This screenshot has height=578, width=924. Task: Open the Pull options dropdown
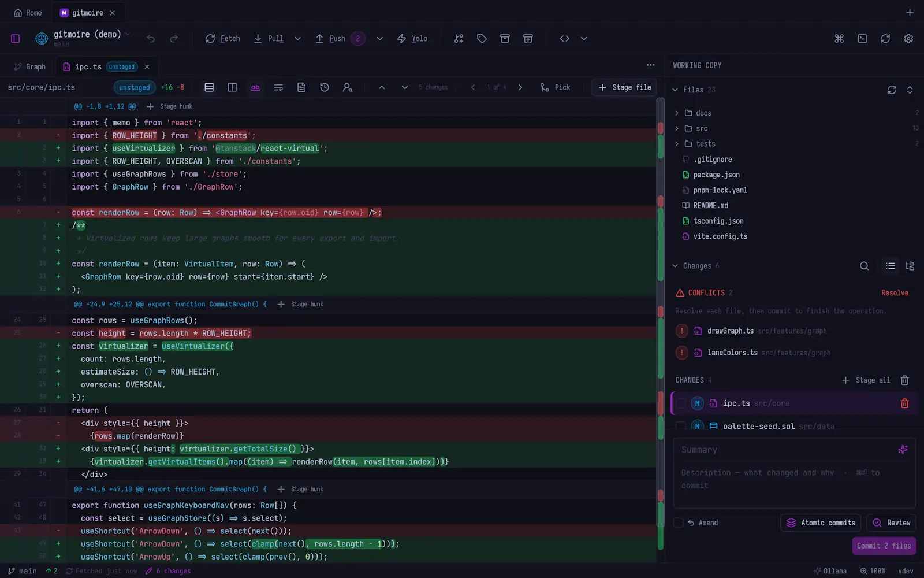(x=297, y=39)
